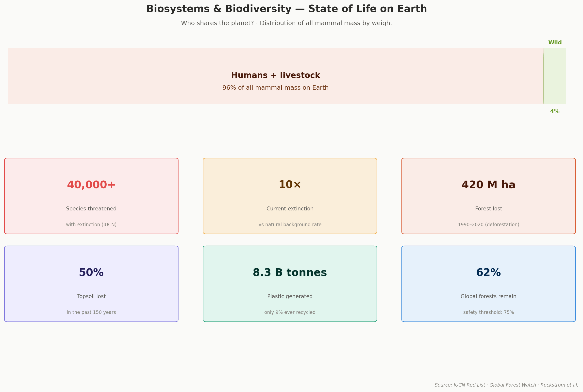Click the 'Wild' label above the bar

pyautogui.click(x=555, y=42)
